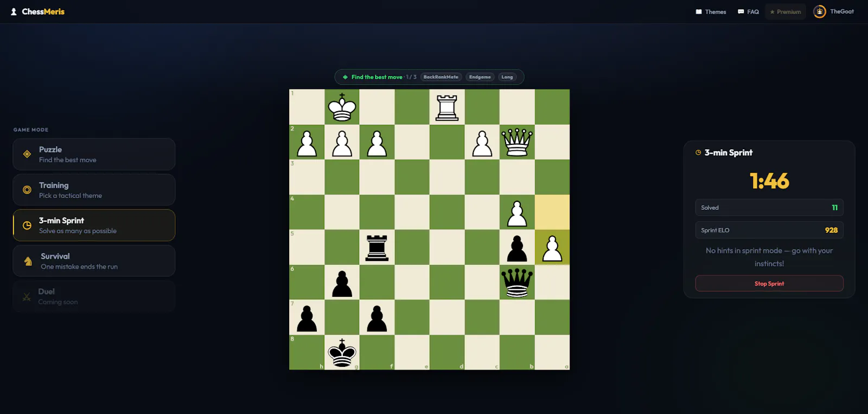Click the Sprint ELO 928 row
The height and width of the screenshot is (414, 868).
coord(769,230)
